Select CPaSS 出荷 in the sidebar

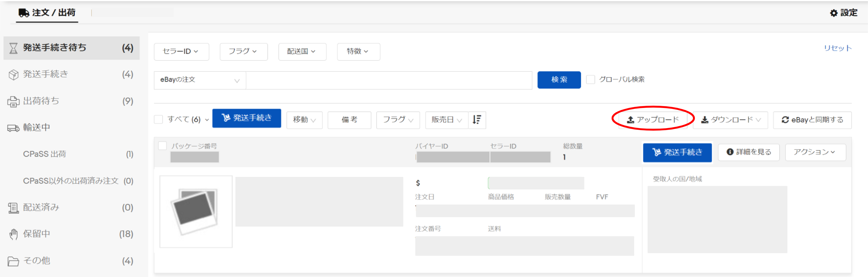click(x=45, y=154)
